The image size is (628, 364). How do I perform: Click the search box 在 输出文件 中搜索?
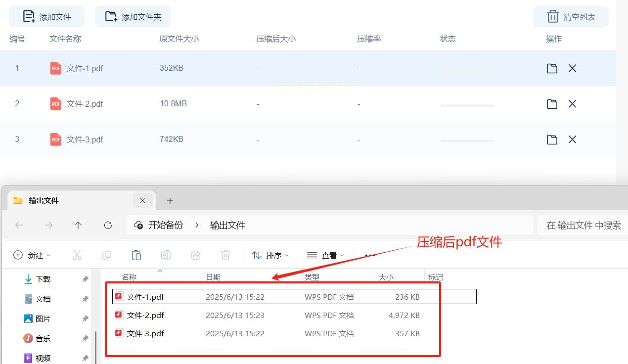[x=583, y=225]
